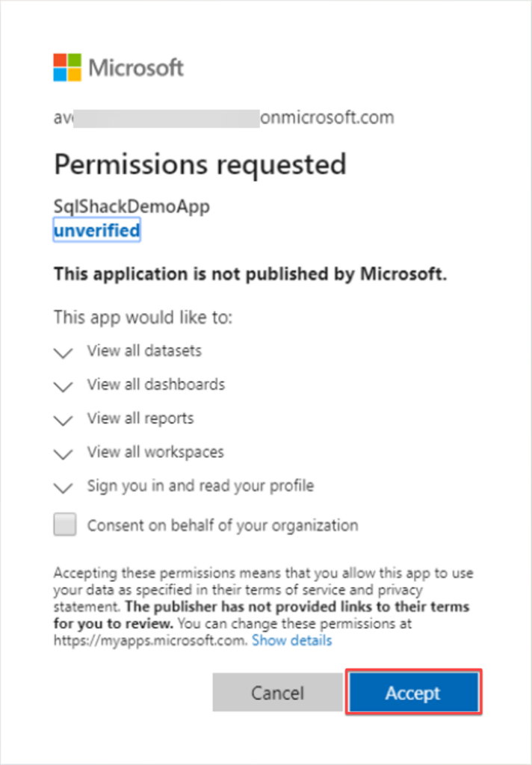532x765 pixels.
Task: Click the "View all datasets" permission text
Action: tap(144, 350)
